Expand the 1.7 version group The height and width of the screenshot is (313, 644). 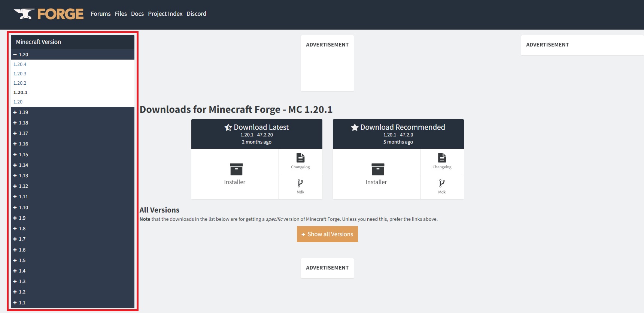(73, 239)
